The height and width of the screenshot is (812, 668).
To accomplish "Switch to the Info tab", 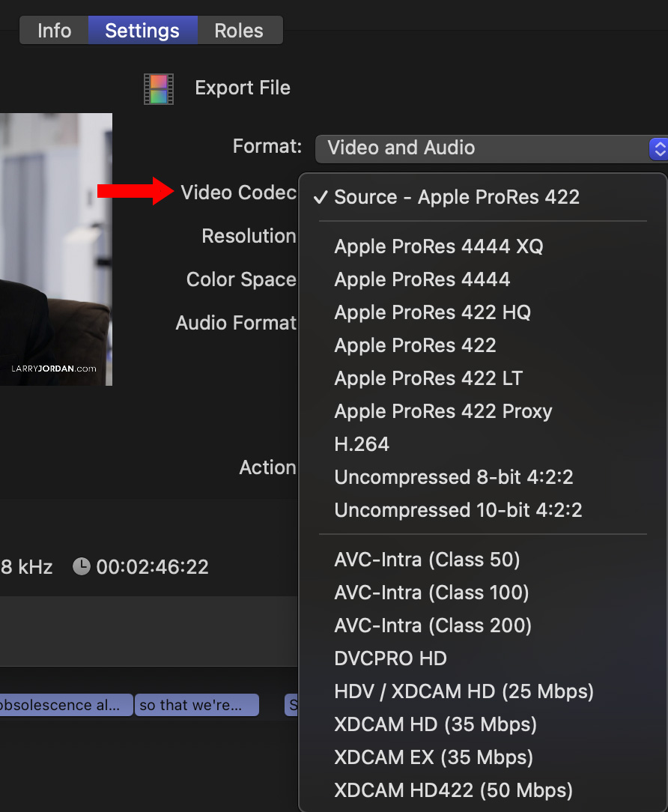I will click(x=54, y=31).
